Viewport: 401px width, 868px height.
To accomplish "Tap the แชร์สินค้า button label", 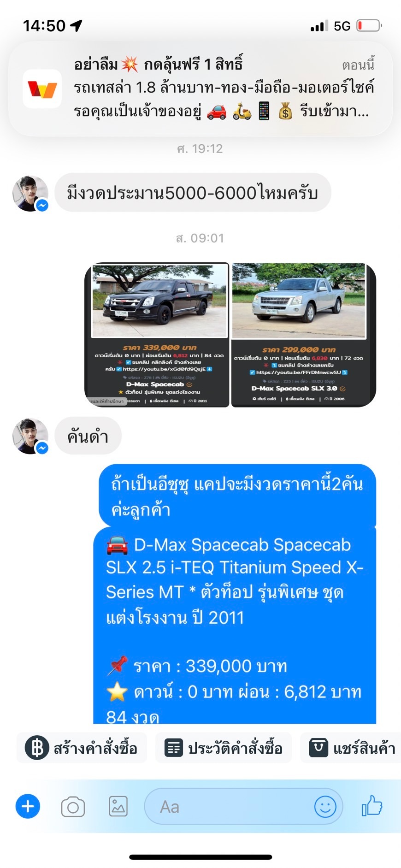I will pos(364,748).
